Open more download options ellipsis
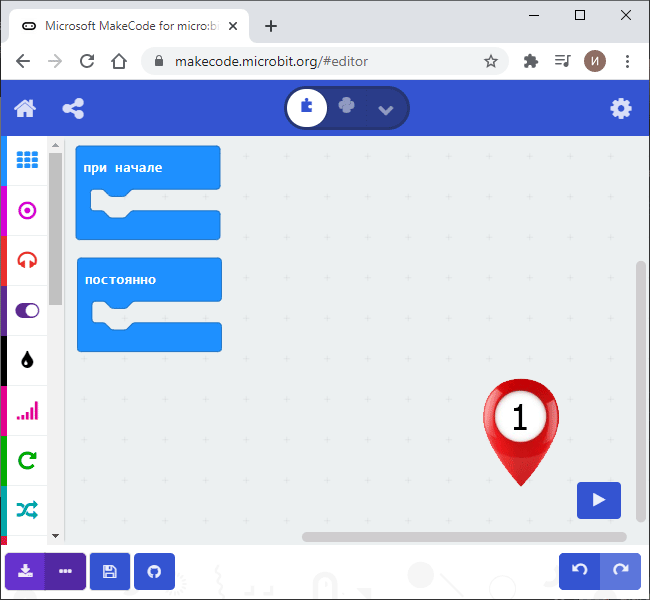 65,571
